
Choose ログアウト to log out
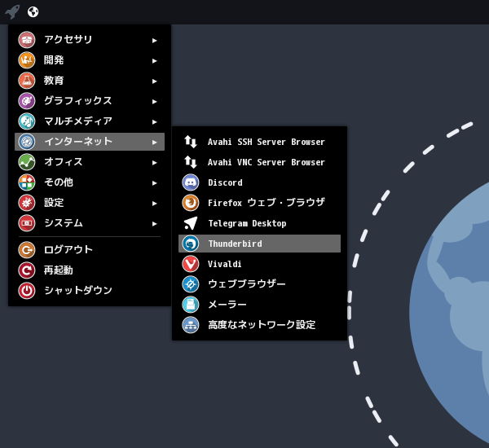pyautogui.click(x=90, y=250)
